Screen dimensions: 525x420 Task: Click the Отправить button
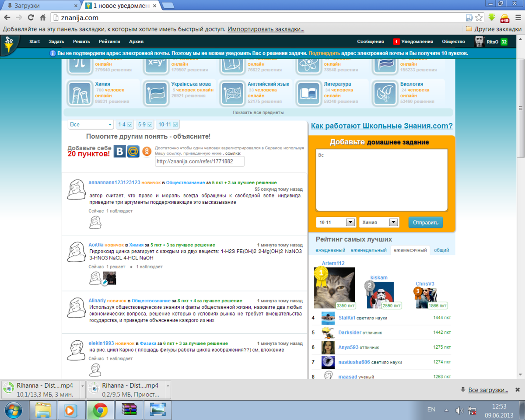point(426,222)
